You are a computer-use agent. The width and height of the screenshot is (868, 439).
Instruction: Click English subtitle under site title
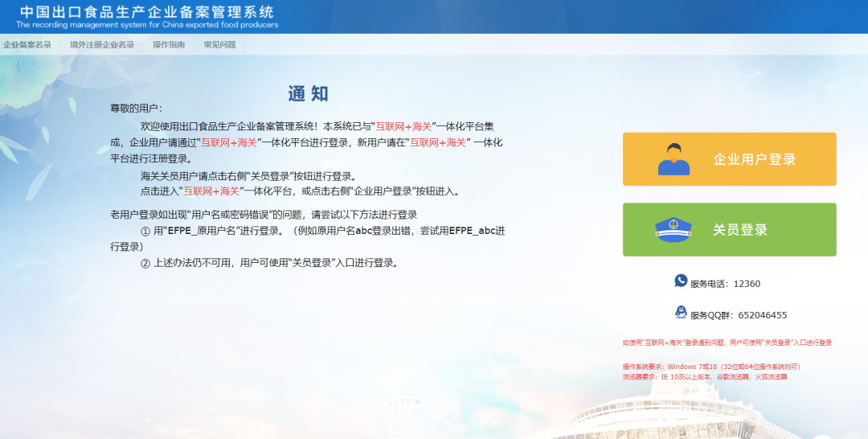pos(147,25)
